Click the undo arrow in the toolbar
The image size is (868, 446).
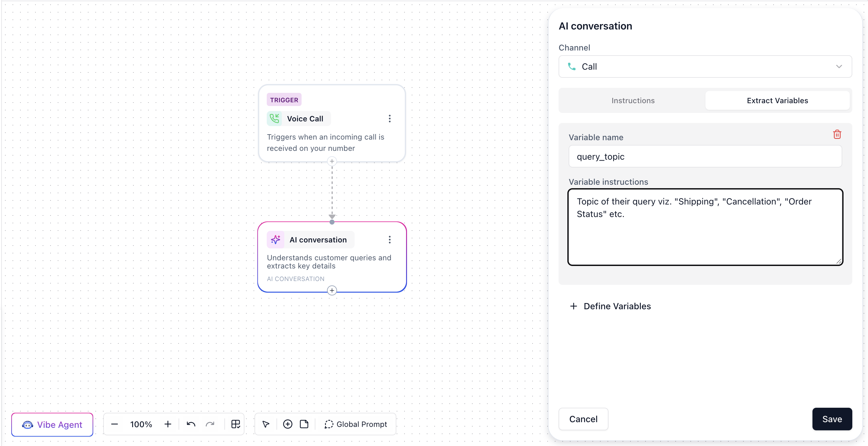click(x=191, y=424)
